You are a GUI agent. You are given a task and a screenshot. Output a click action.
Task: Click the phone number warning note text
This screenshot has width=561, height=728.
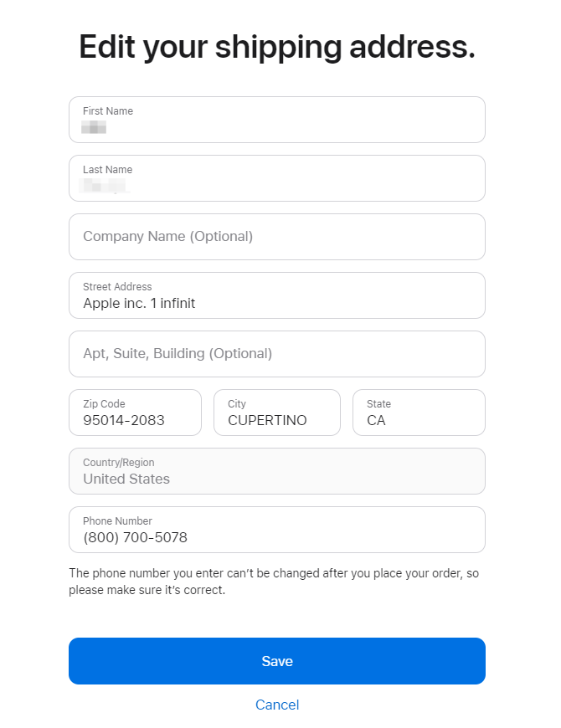[274, 582]
